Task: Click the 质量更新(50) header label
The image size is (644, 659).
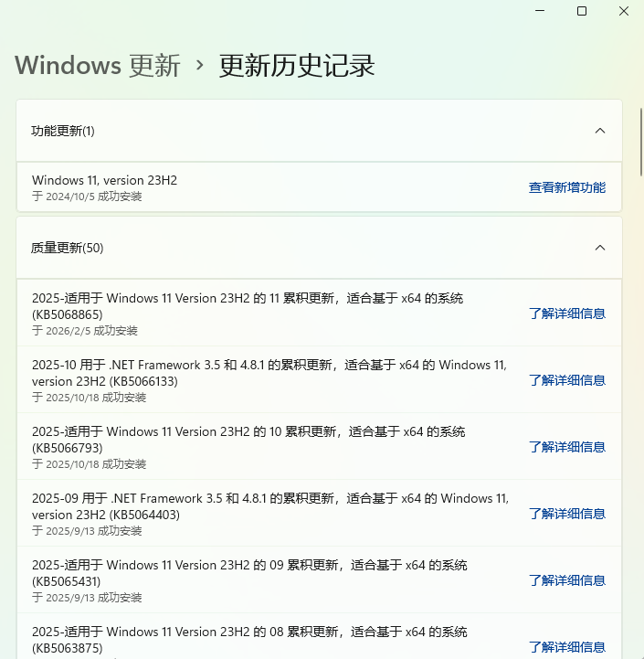Action: [68, 248]
